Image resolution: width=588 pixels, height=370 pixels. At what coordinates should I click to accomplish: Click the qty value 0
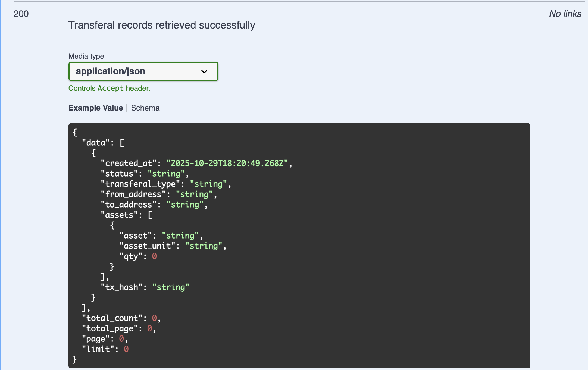coord(154,256)
